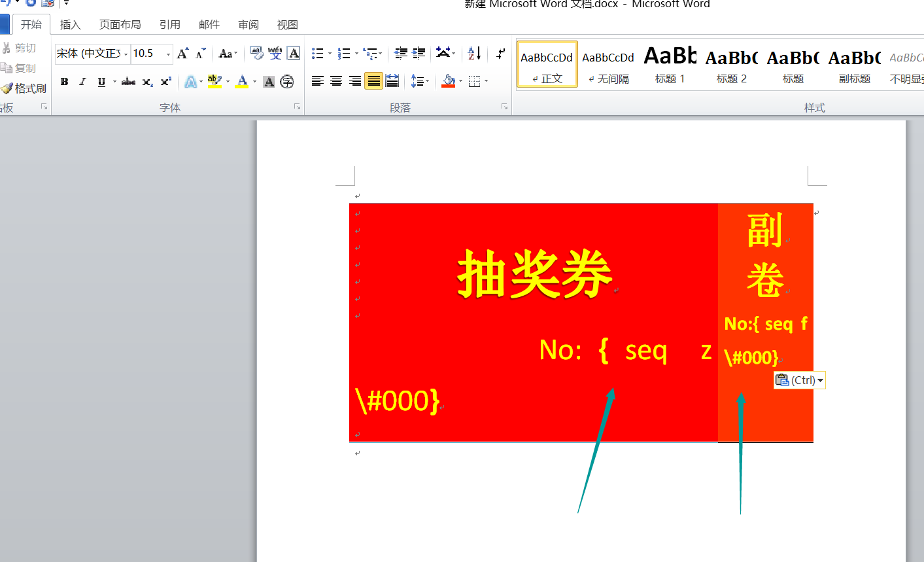Viewport: 924px width, 562px height.
Task: Click the Cut (剪切) scissors icon
Action: coord(6,48)
